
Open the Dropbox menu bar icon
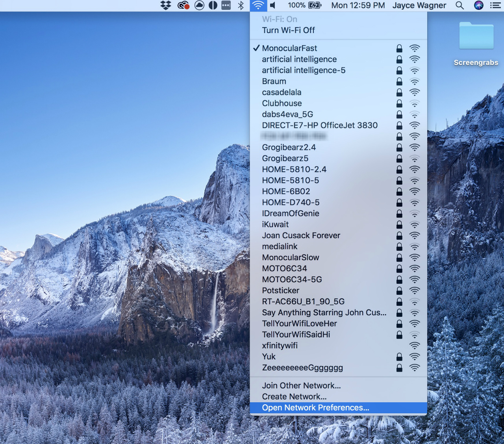166,6
